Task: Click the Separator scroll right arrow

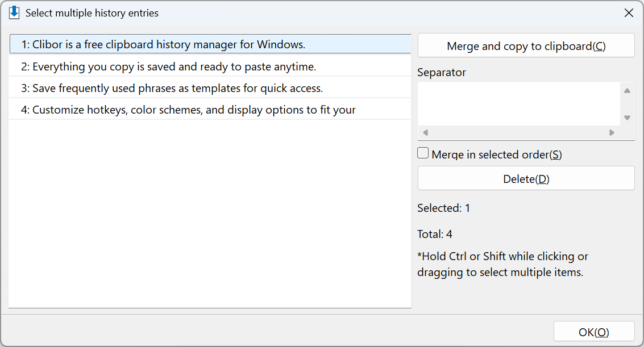Action: tap(612, 132)
